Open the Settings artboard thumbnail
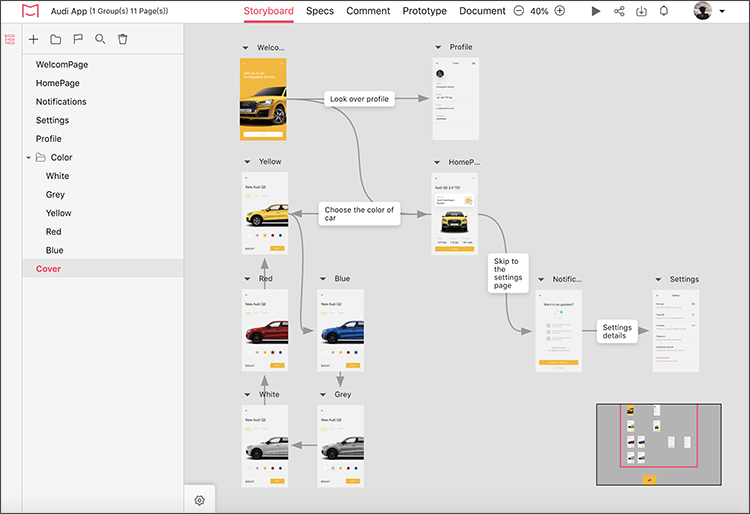 click(676, 331)
